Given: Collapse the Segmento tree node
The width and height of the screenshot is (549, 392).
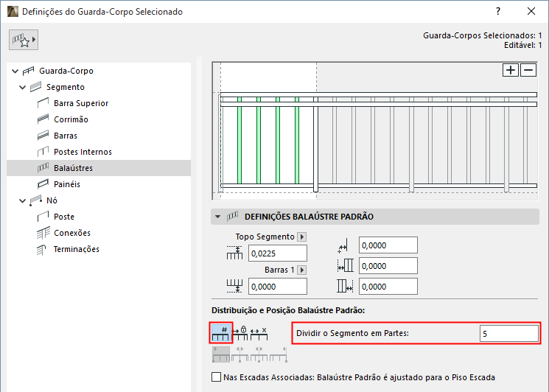Looking at the screenshot, I should pos(22,87).
